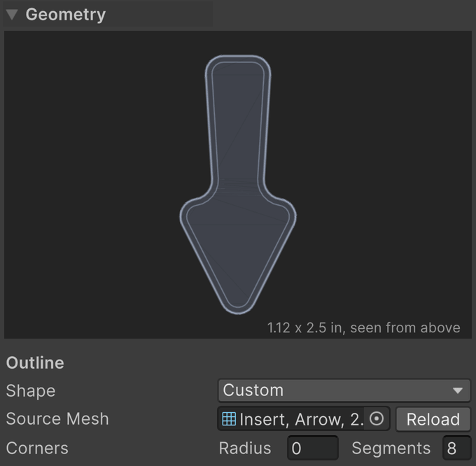Click the '1.12 x 2.5 in, seen from above' text

click(364, 328)
